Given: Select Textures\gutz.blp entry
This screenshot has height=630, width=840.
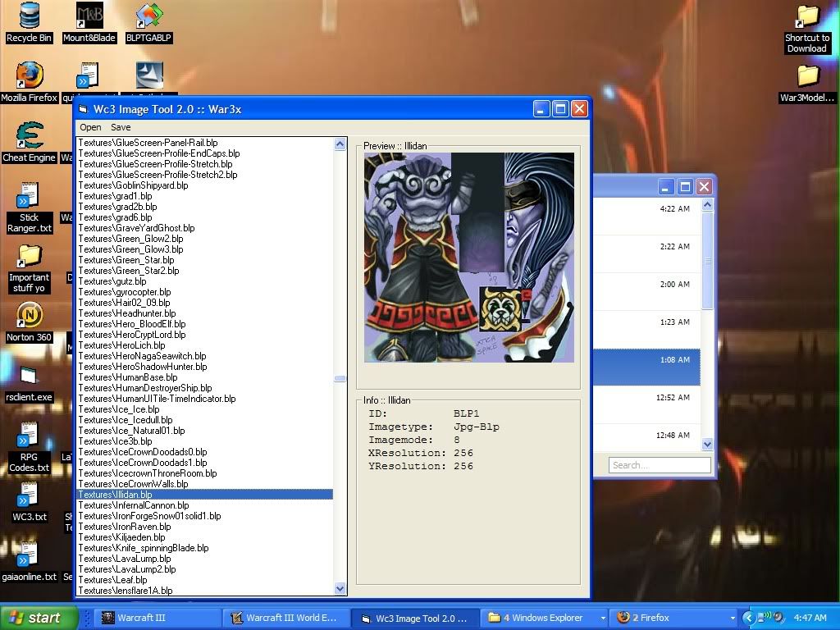Looking at the screenshot, I should tap(205, 281).
